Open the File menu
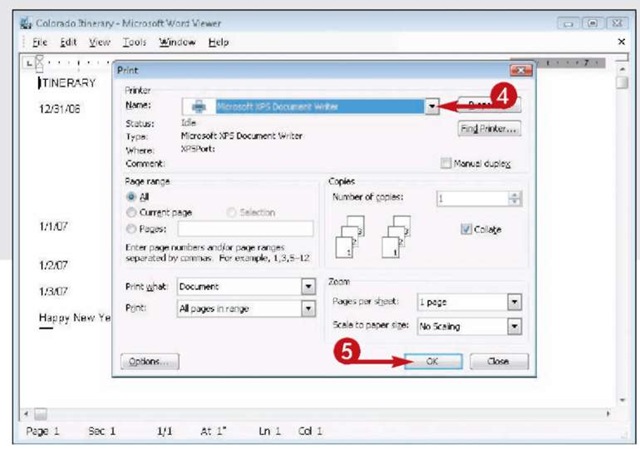640x449 pixels. pyautogui.click(x=40, y=42)
